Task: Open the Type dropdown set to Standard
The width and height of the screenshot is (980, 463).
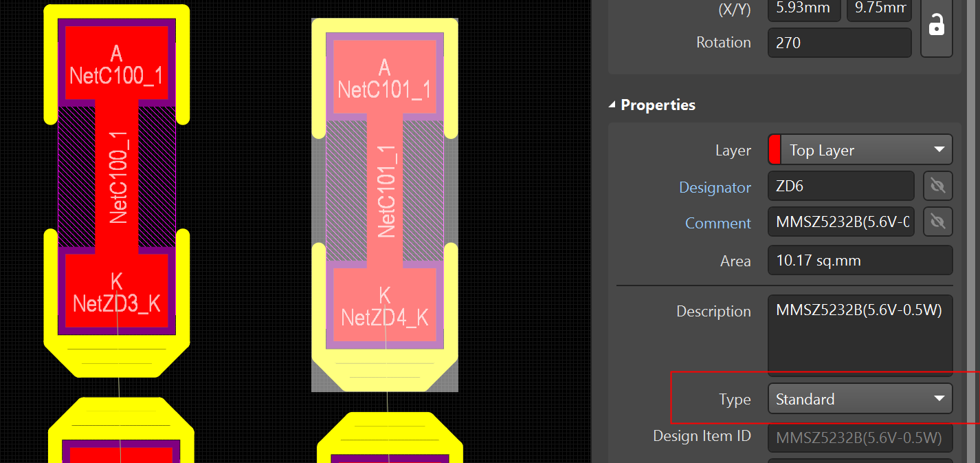Action: pyautogui.click(x=860, y=399)
